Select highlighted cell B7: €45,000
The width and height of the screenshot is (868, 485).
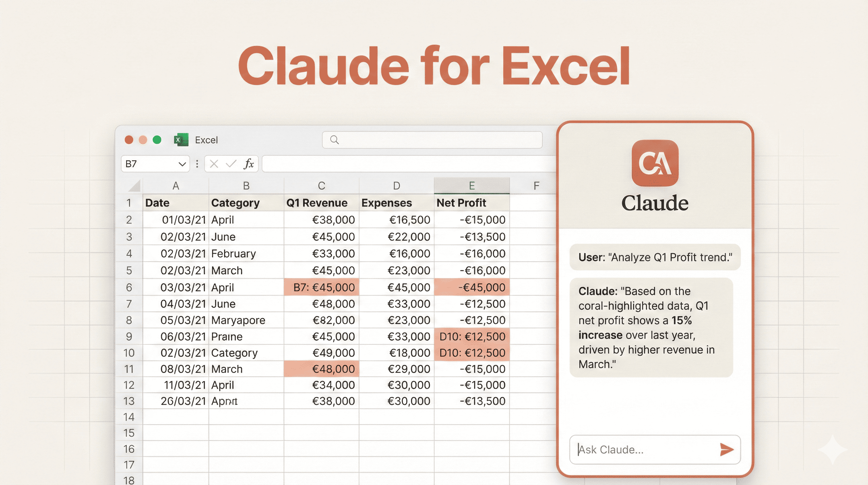321,287
